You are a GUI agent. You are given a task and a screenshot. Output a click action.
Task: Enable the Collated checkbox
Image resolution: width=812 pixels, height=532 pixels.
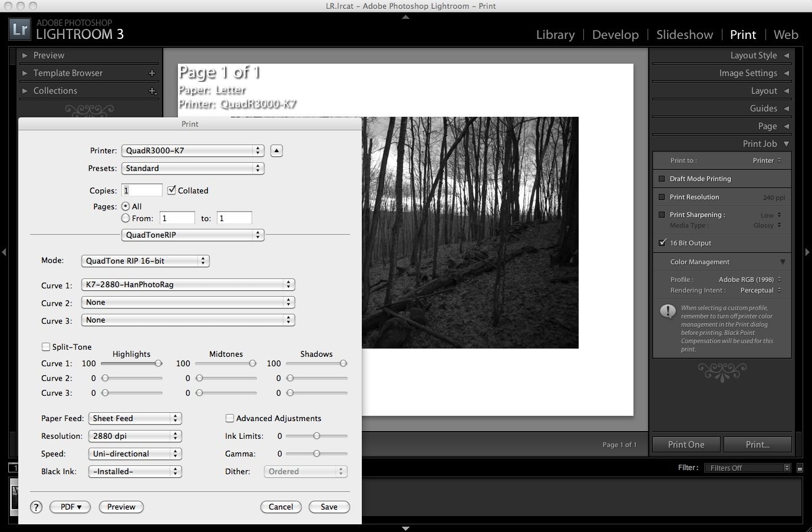pos(171,191)
